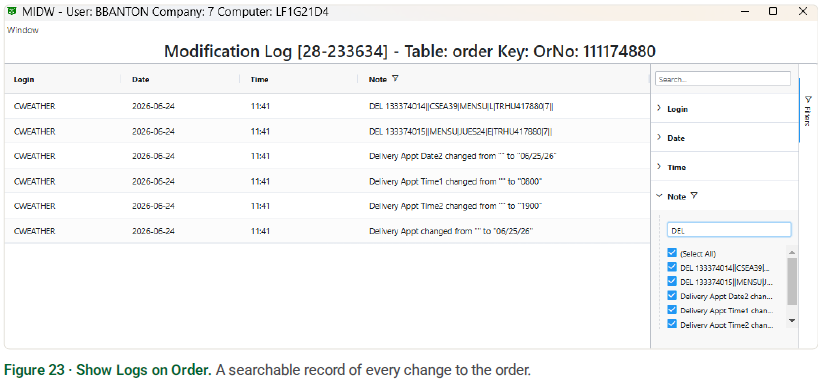Uncheck the Delivery Appt Date2 filter checkbox
Viewport: 829px width, 383px height.
coord(672,295)
